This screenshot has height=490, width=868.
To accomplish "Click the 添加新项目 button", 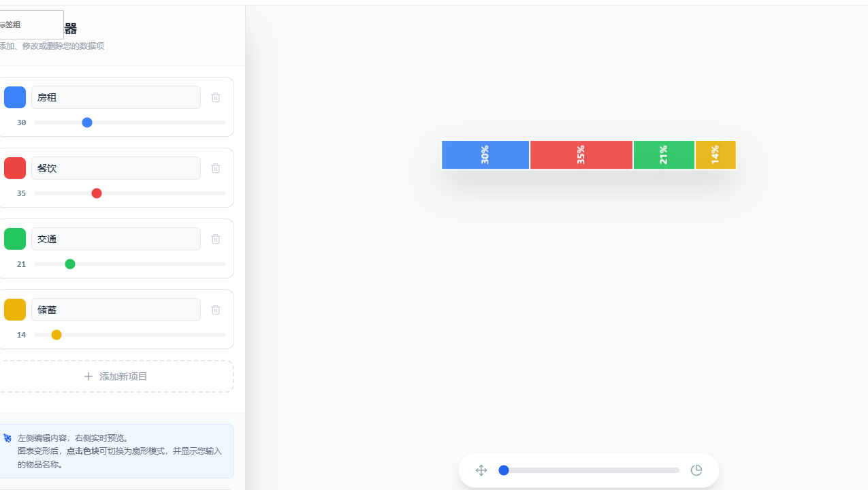I will [116, 376].
